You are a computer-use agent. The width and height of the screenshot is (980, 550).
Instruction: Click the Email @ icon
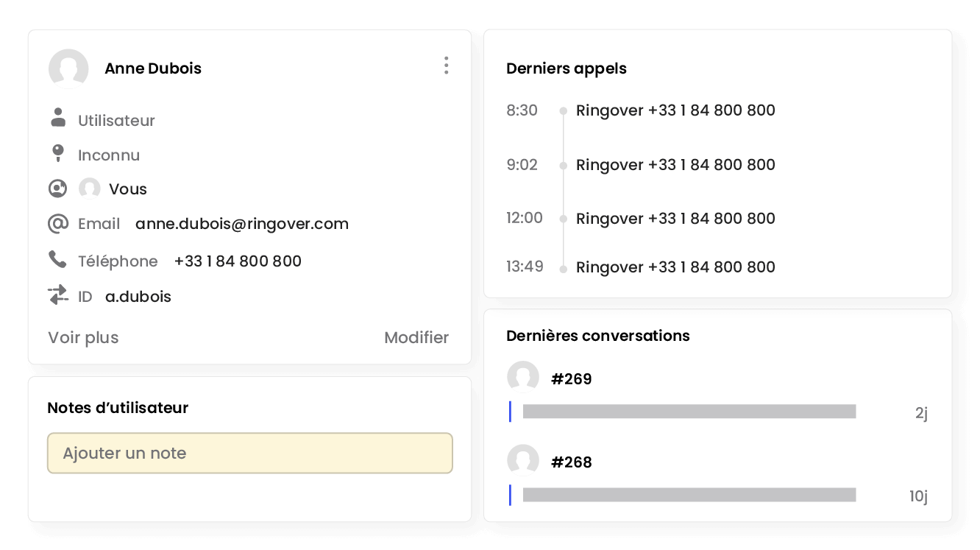[58, 223]
